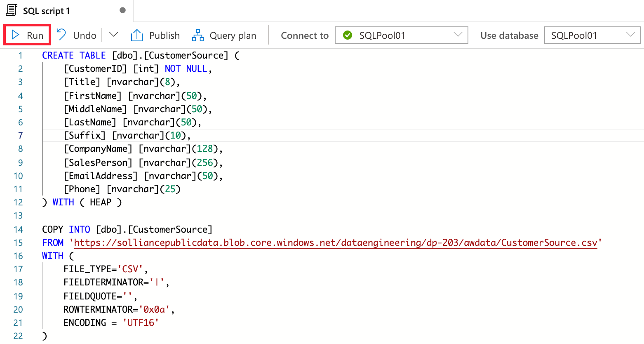Click line number 1 in the gutter

coord(21,55)
